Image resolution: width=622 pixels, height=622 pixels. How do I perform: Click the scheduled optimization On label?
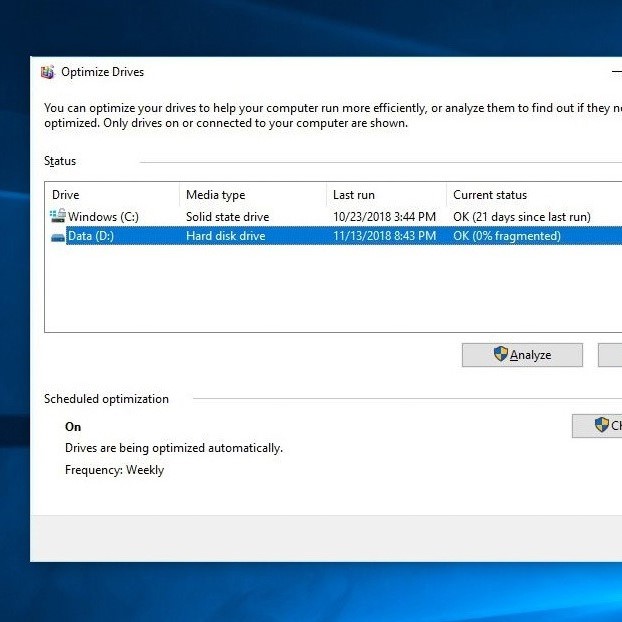[73, 427]
